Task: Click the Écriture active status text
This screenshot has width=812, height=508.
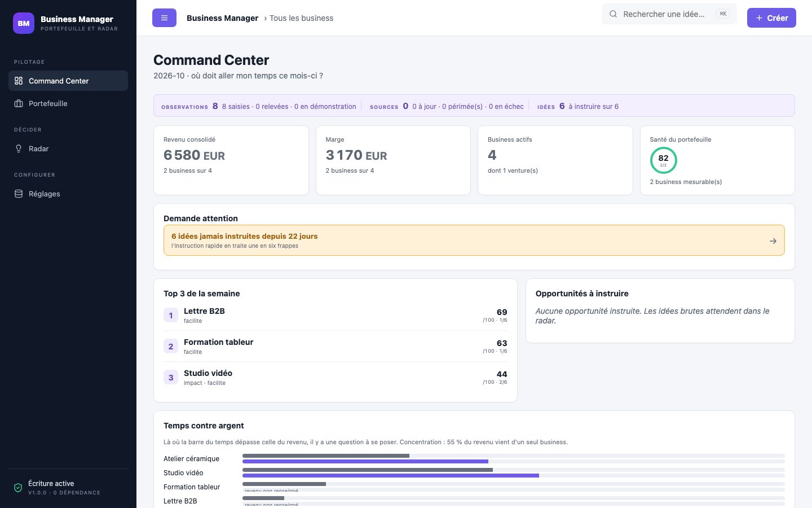Action: pos(51,484)
